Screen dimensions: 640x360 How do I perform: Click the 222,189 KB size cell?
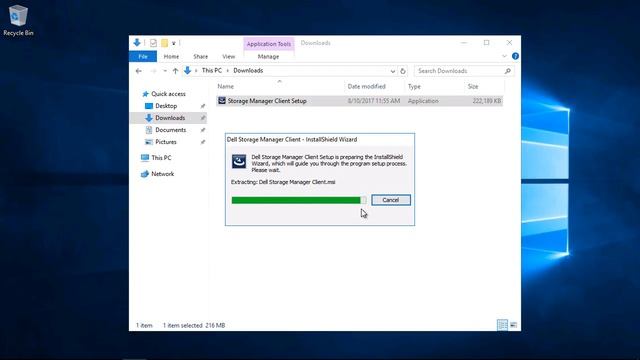[487, 101]
